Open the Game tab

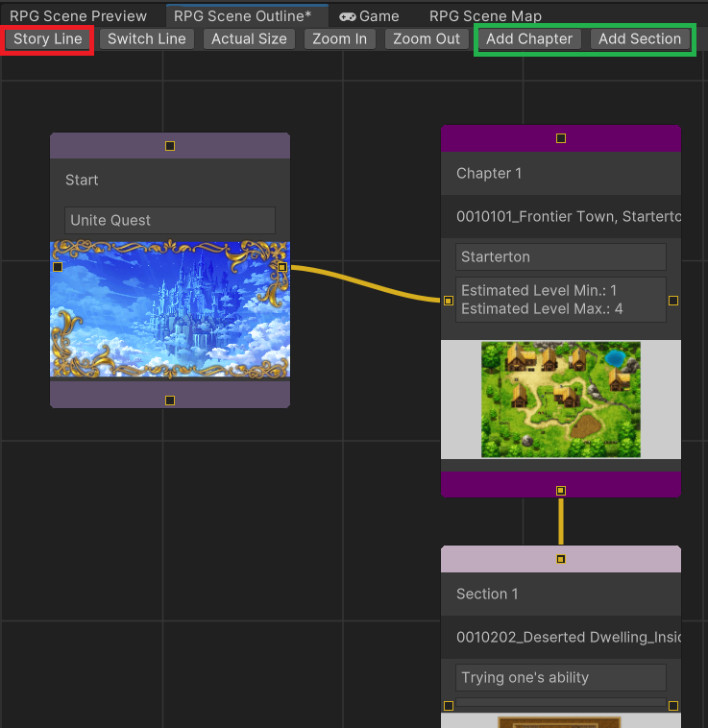pyautogui.click(x=369, y=15)
